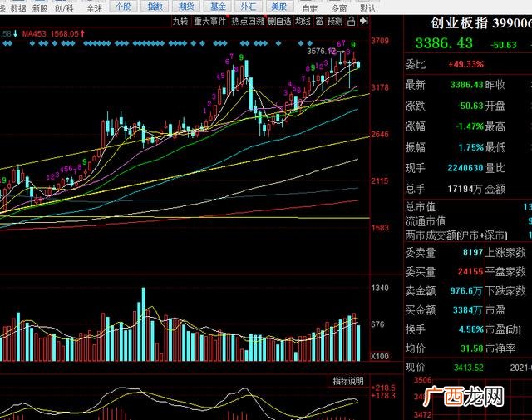Toggle the 九转 indicator button
The width and height of the screenshot is (532, 420).
180,22
